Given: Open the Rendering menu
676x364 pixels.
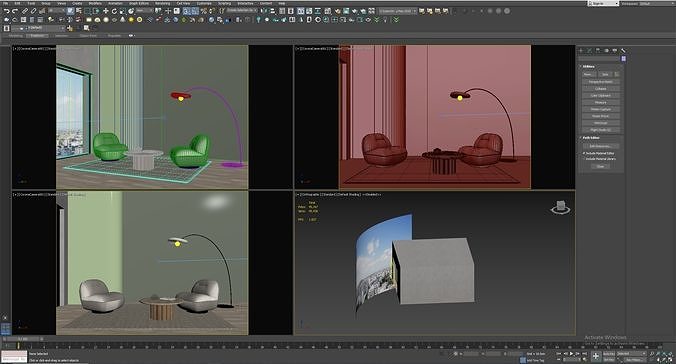Looking at the screenshot, I should coord(162,3).
